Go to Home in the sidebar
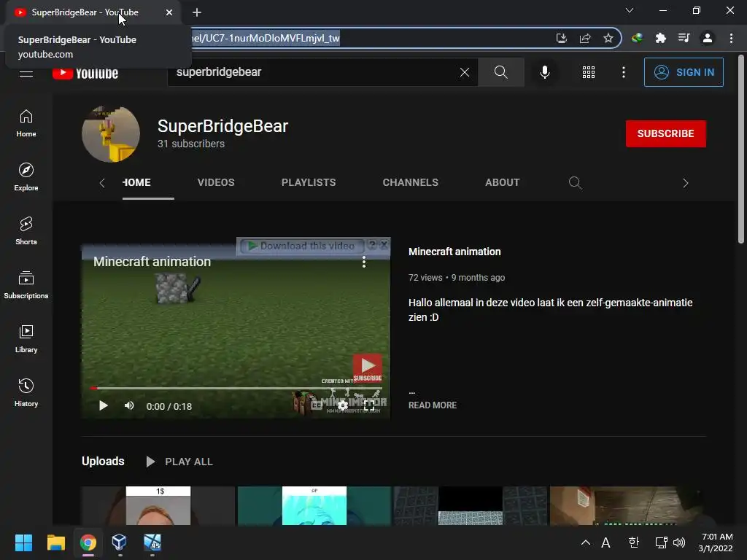The height and width of the screenshot is (560, 747). click(x=26, y=123)
